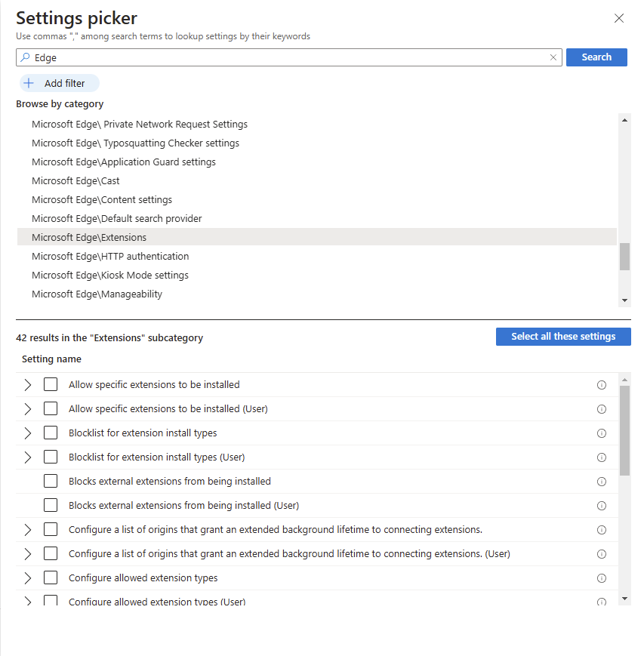Open info icon for Configure allowed extension types

[601, 578]
